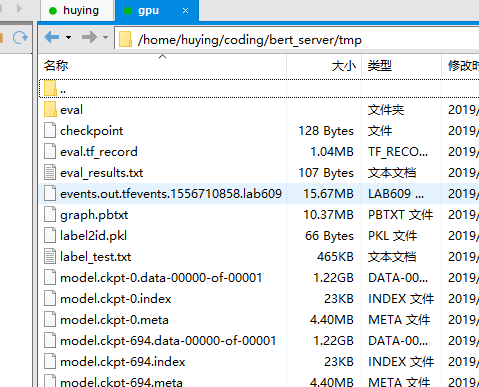This screenshot has height=387, width=479.
Task: Select the eval folder name
Action: [71, 110]
